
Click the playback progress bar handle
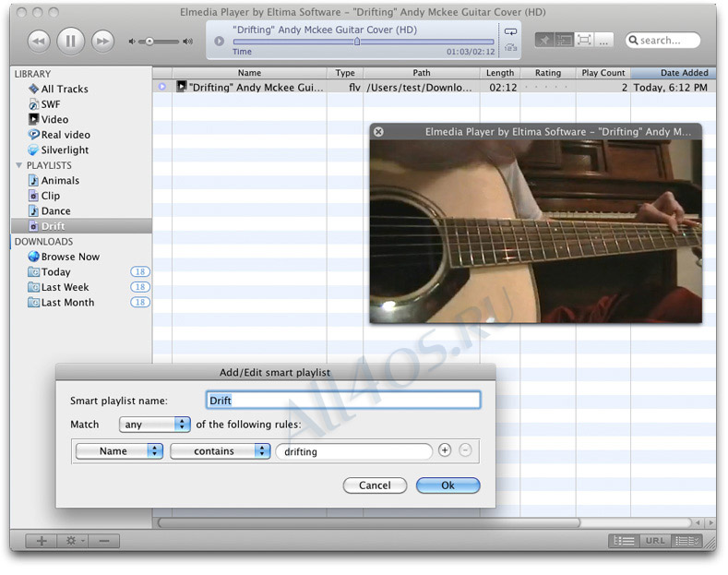click(x=357, y=42)
